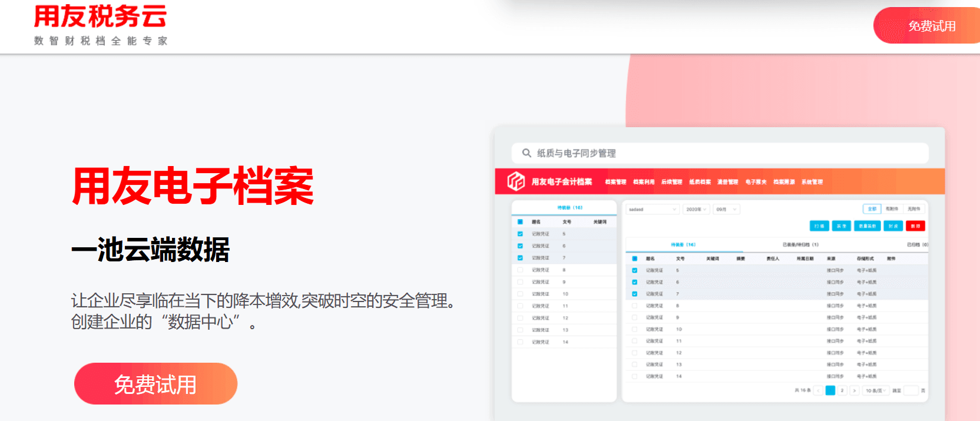Click the 共 16 条 total count text
This screenshot has height=421, width=980.
[803, 390]
